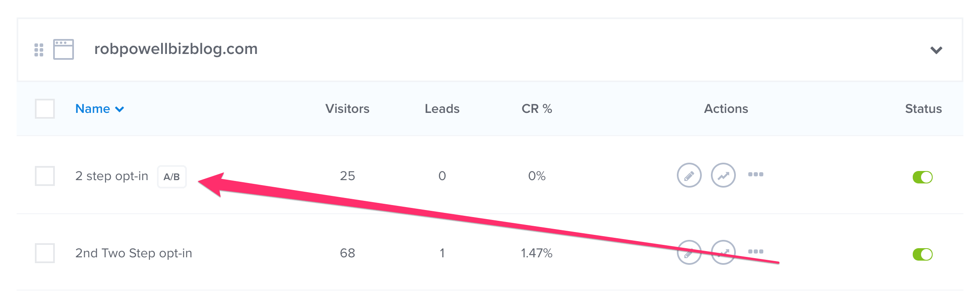Open the 2nd Two Step opt-in campaign

pyautogui.click(x=133, y=253)
